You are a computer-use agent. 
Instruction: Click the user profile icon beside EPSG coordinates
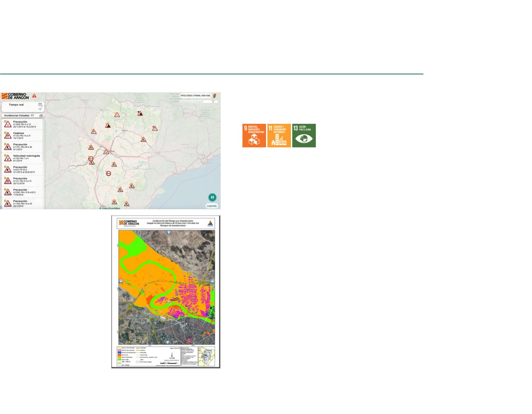point(215,96)
